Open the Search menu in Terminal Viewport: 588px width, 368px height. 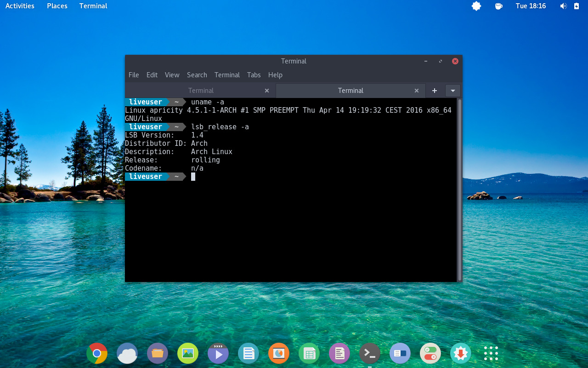click(197, 75)
